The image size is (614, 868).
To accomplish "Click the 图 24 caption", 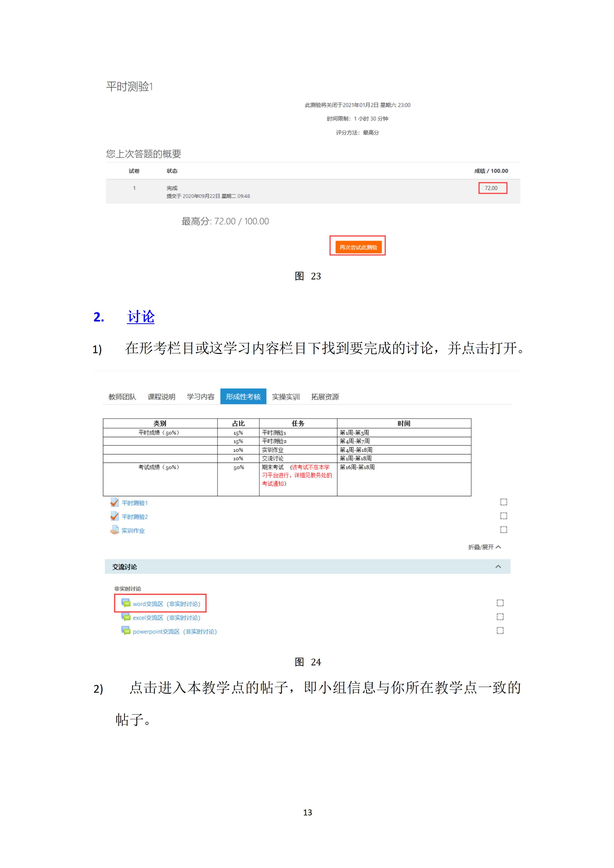I will [x=308, y=662].
